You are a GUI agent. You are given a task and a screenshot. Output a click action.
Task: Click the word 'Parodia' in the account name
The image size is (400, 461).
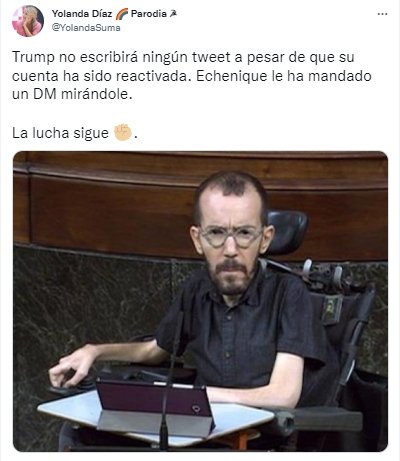point(149,14)
